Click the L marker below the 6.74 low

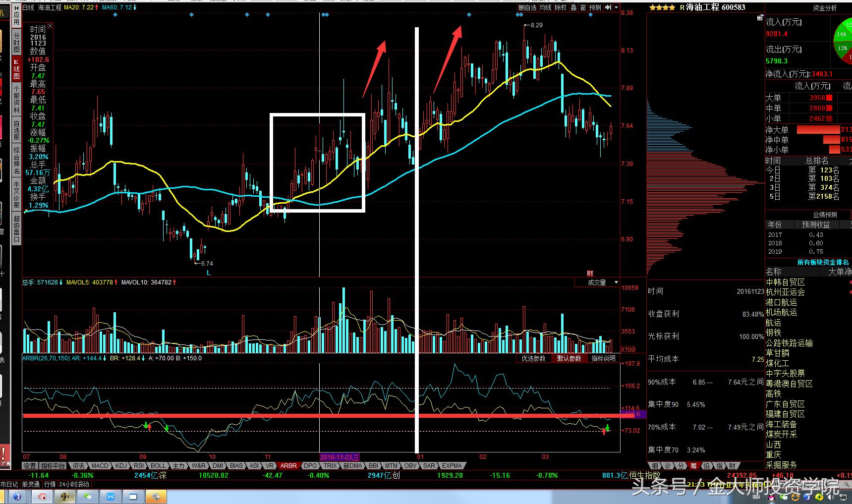[209, 273]
